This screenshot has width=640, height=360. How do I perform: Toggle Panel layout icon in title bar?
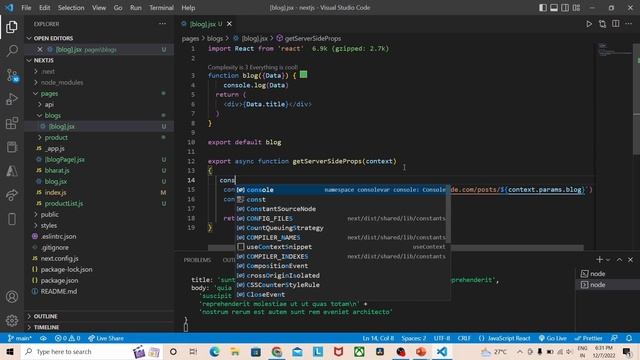tap(554, 8)
